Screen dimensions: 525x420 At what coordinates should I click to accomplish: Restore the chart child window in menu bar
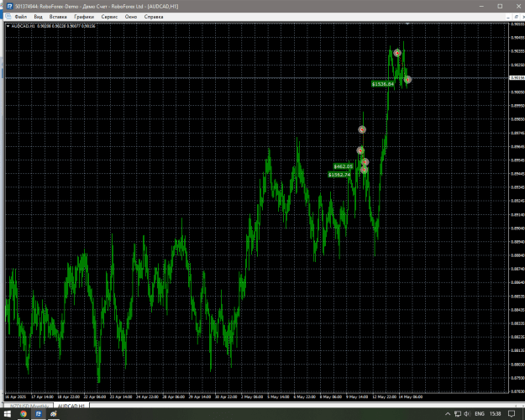516,17
